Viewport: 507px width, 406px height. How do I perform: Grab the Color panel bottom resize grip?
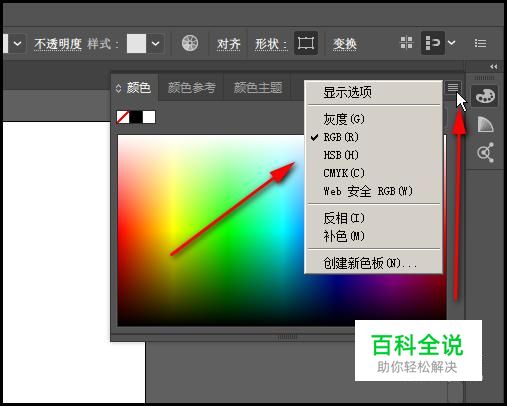287,337
